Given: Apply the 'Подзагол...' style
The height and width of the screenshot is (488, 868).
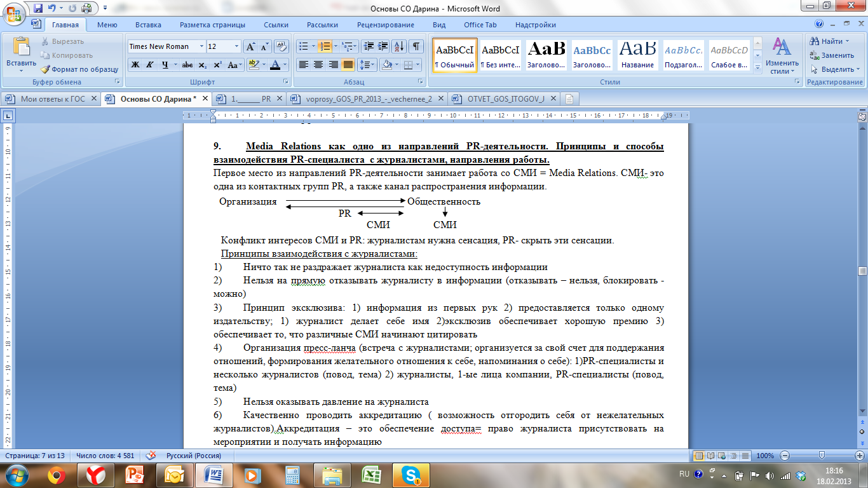Looking at the screenshot, I should point(684,55).
